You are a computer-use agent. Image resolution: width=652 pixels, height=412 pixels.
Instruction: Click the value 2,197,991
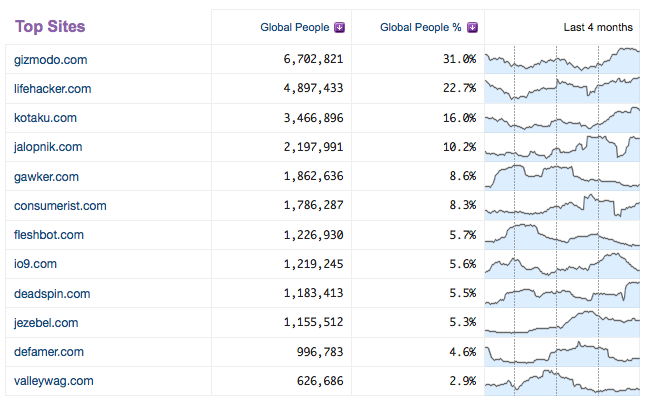(x=314, y=147)
